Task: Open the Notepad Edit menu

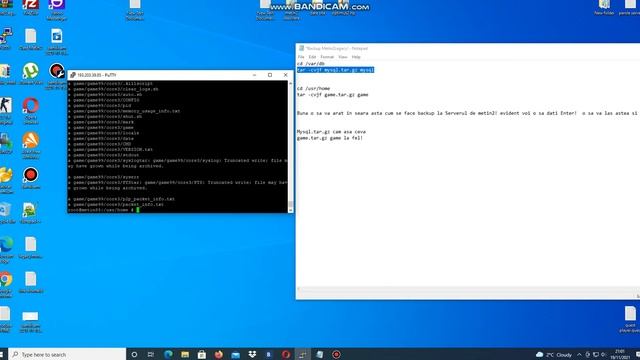Action: click(x=312, y=57)
